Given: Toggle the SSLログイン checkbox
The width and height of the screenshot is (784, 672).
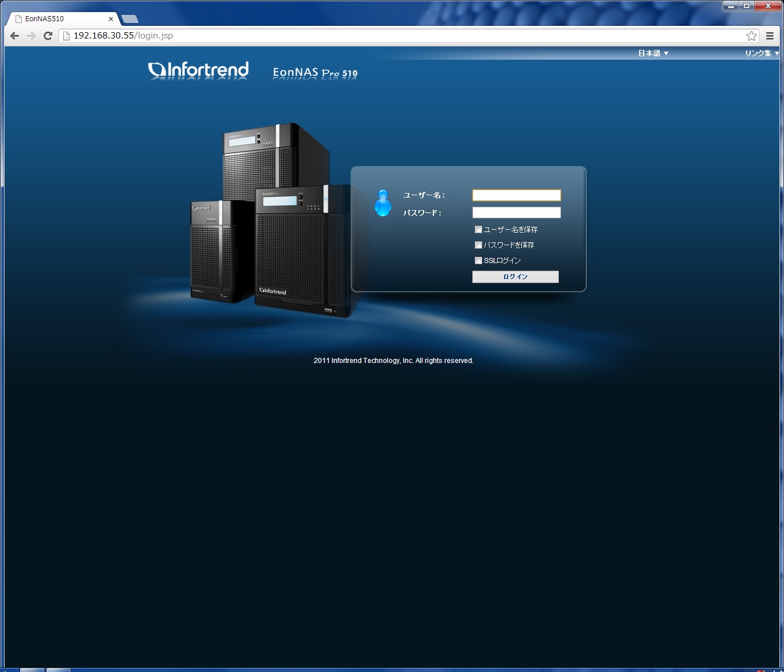Looking at the screenshot, I should point(478,261).
